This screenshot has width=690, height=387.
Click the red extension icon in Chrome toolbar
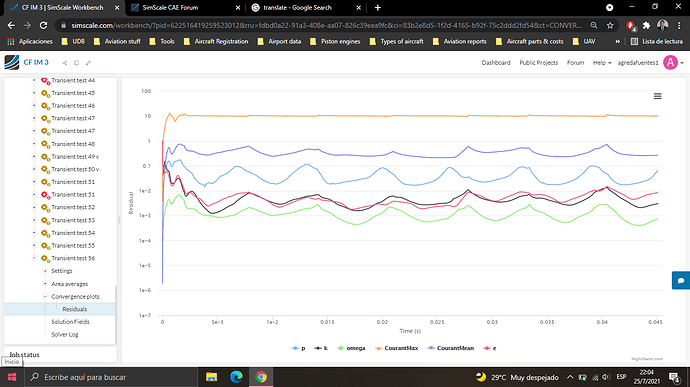tap(631, 26)
